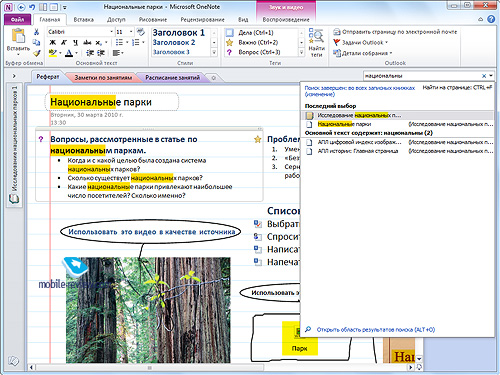Toggle the Выбрать to-do checkbox
The width and height of the screenshot is (500, 375).
[x=257, y=223]
